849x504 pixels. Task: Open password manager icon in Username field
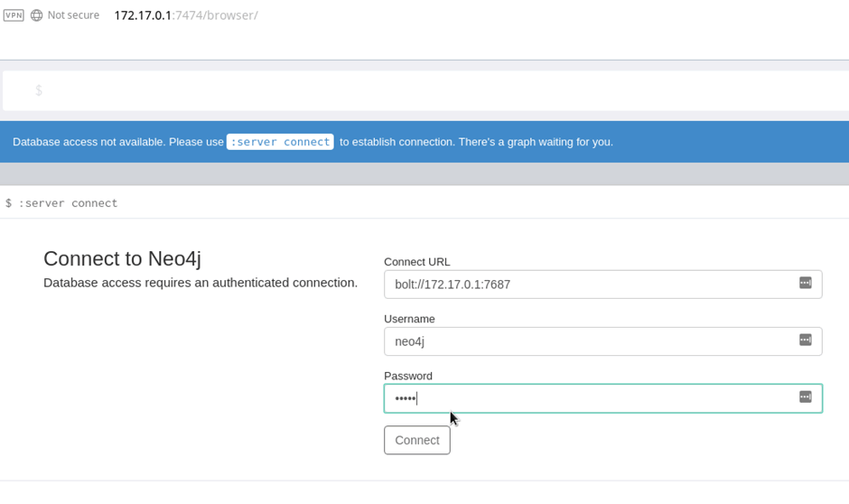(805, 340)
